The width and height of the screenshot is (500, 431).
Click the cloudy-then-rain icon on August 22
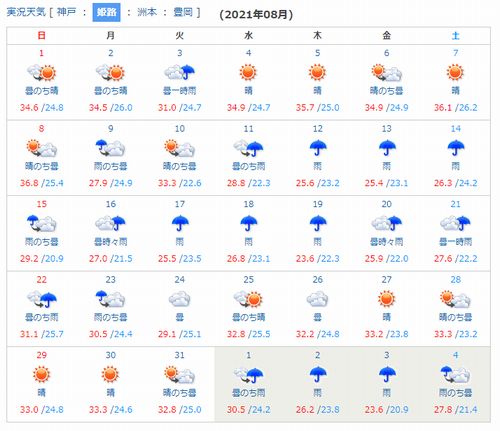(x=42, y=299)
